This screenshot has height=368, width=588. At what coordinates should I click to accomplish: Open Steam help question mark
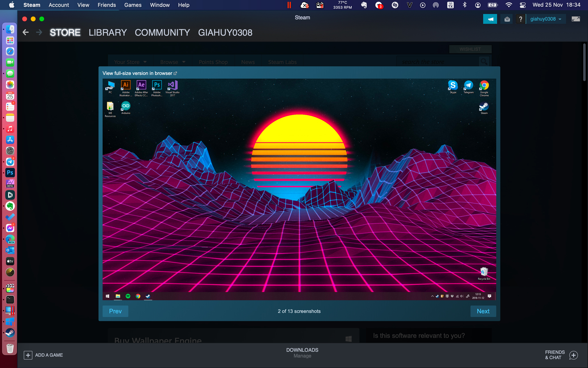click(x=521, y=19)
